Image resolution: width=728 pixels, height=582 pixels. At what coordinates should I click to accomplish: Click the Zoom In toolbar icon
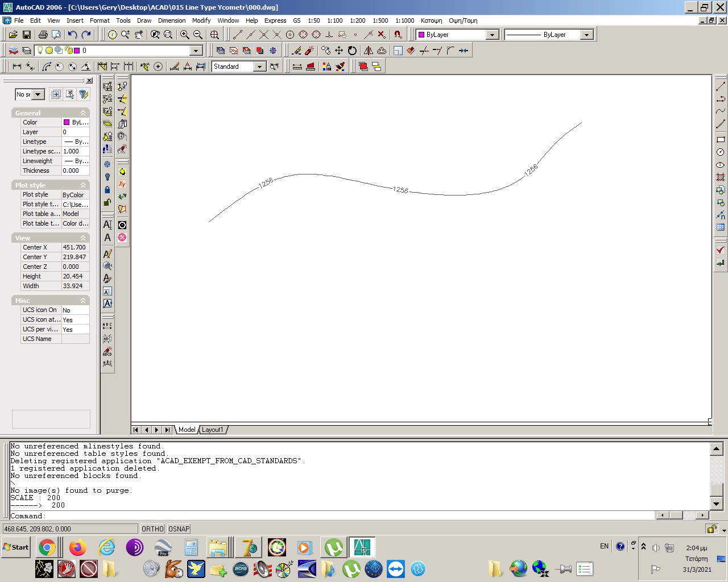click(x=184, y=34)
